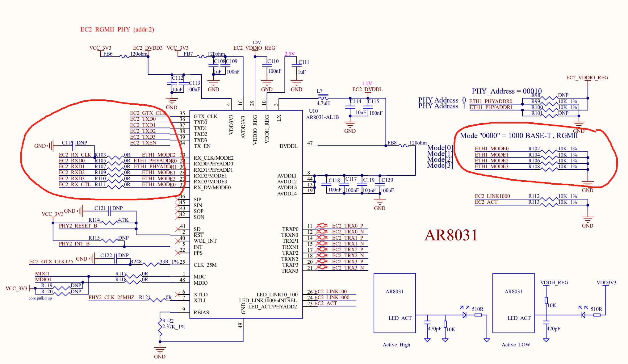Click the "PHY_Address = 00010" note
628x364 pixels.
pos(507,91)
